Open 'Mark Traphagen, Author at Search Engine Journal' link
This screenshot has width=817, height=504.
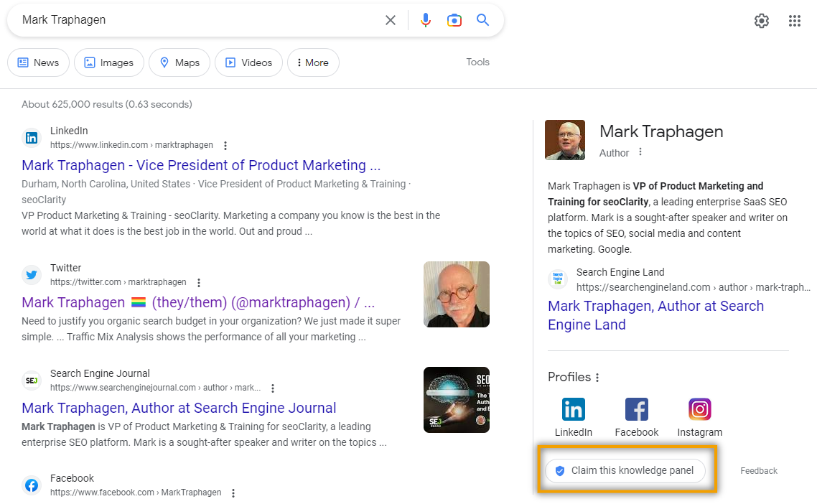(x=179, y=408)
